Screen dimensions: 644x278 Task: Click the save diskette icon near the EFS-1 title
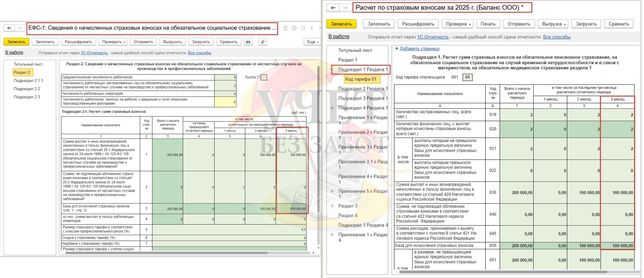(285, 28)
